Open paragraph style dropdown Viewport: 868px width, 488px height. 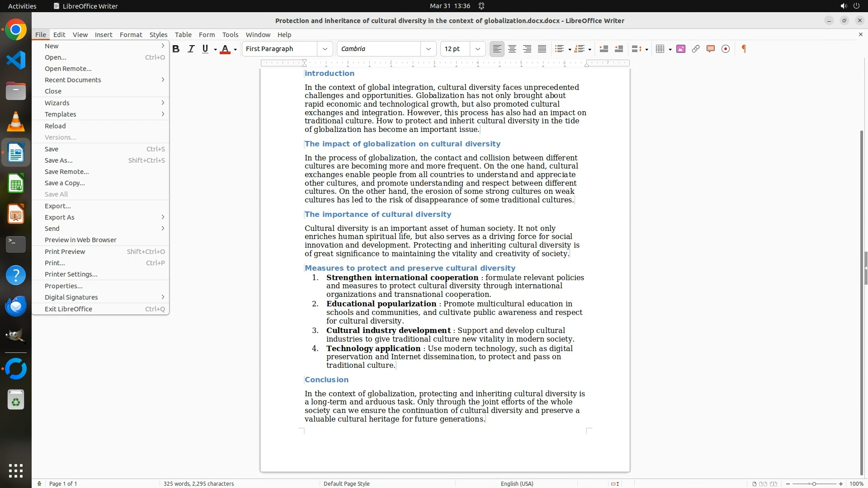tap(325, 49)
